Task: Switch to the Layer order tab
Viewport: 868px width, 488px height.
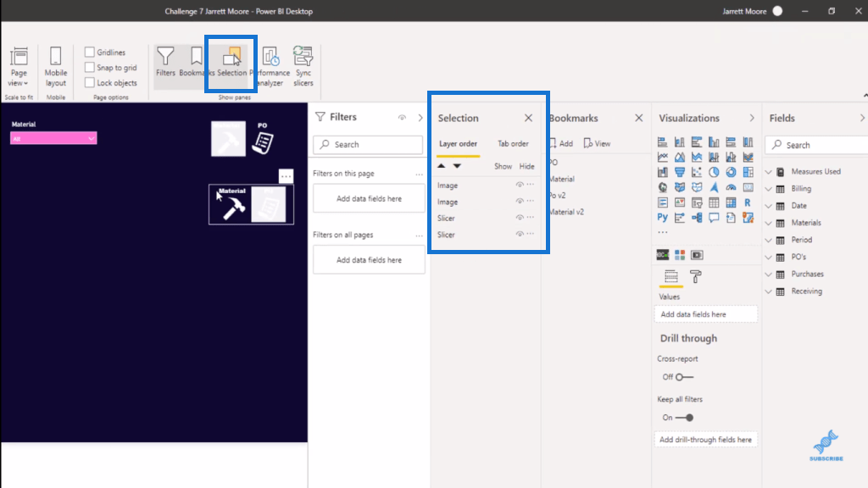Action: [x=458, y=144]
